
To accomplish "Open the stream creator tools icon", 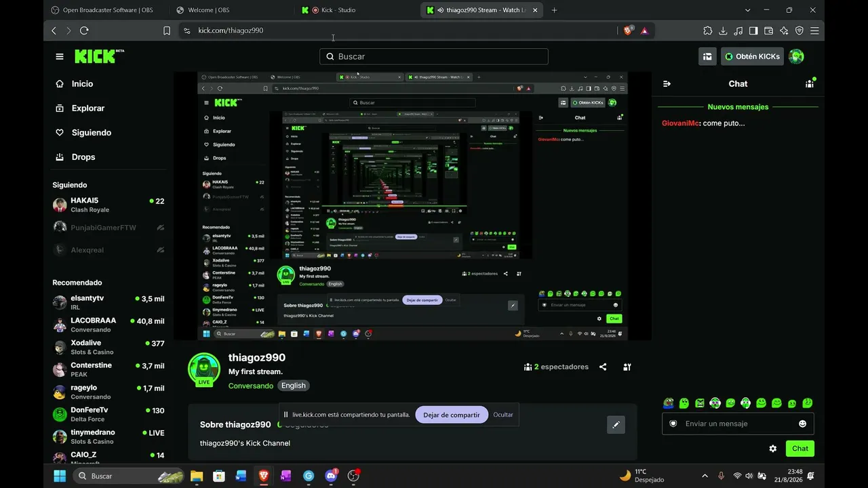I will [x=627, y=367].
